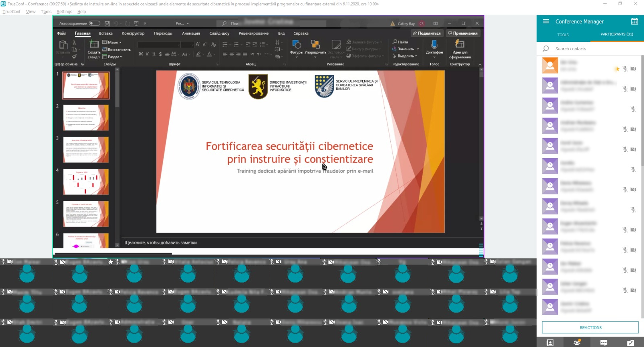This screenshot has height=347, width=644.
Task: Select the expand panel icon in bottom bar
Action: [x=630, y=343]
